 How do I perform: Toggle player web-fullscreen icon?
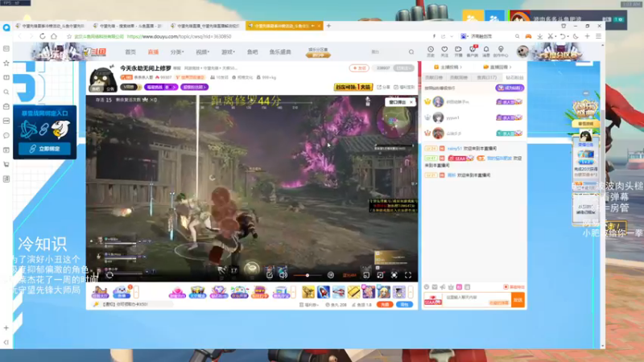[x=394, y=275]
